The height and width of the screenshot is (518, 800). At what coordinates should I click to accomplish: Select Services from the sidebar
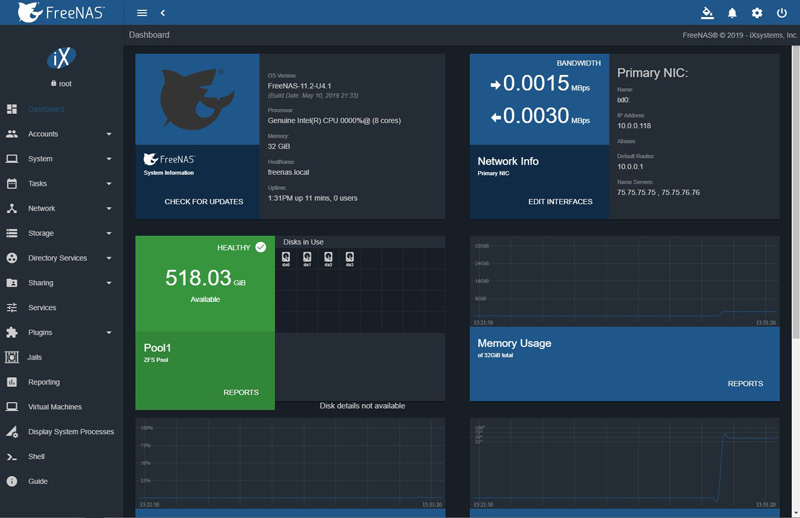click(x=42, y=308)
